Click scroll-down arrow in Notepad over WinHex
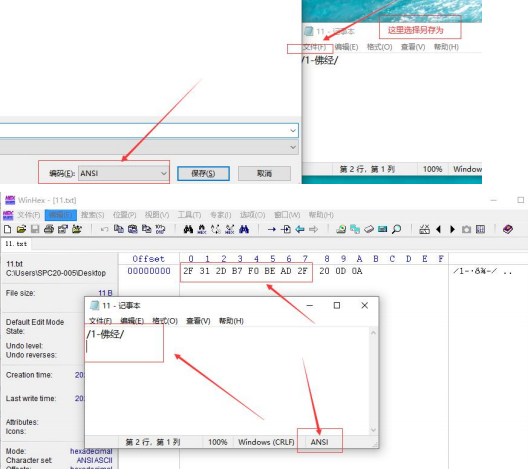This screenshot has width=528, height=469. [x=373, y=430]
